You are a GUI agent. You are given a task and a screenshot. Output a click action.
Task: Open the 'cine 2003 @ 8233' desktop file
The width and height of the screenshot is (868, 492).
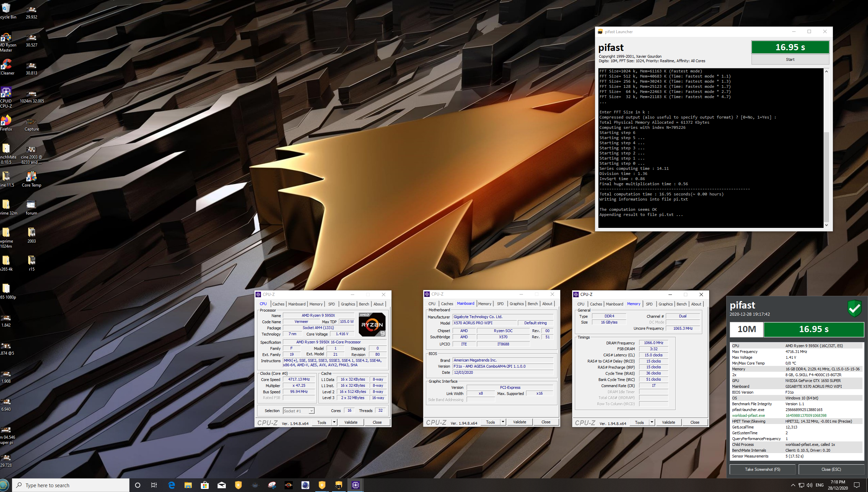click(31, 155)
